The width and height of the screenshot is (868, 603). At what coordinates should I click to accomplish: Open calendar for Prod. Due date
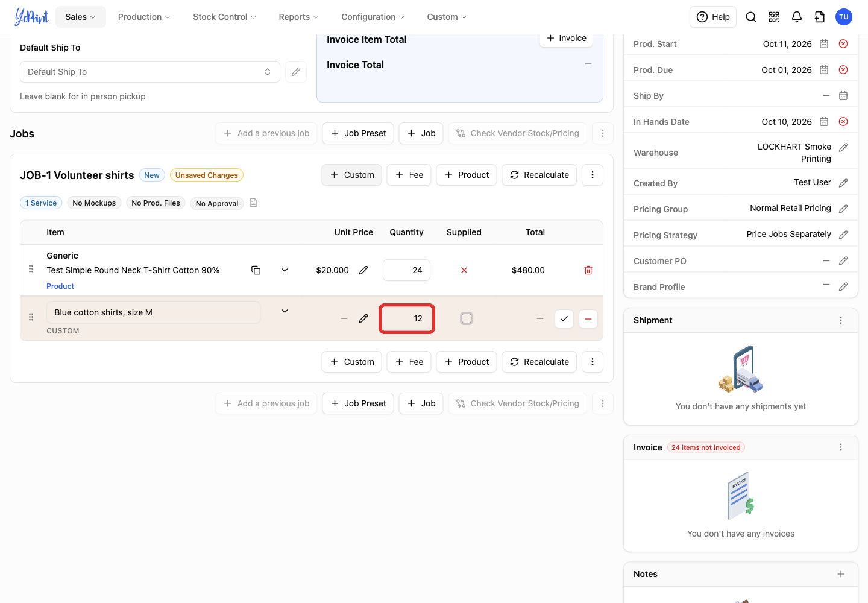click(824, 70)
